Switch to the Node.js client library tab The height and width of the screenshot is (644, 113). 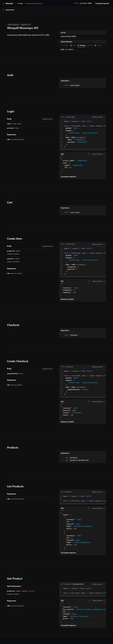[x=81, y=46]
